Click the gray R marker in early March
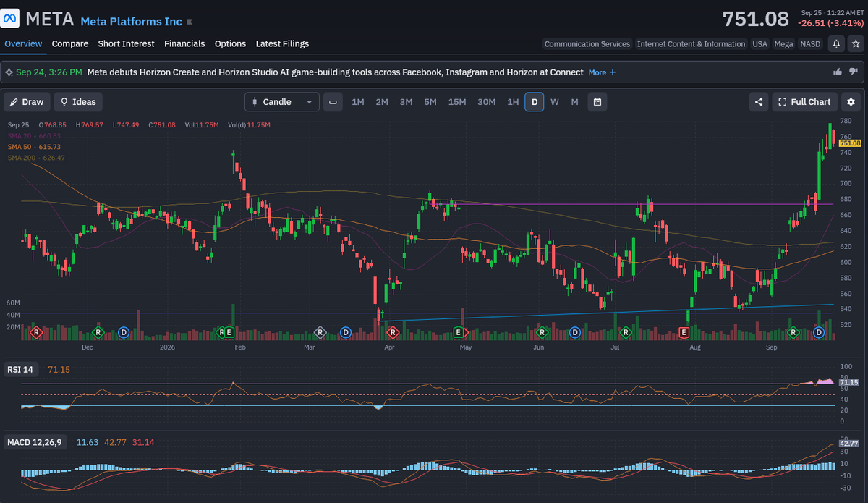Screen dimensions: 868x503 pos(320,332)
